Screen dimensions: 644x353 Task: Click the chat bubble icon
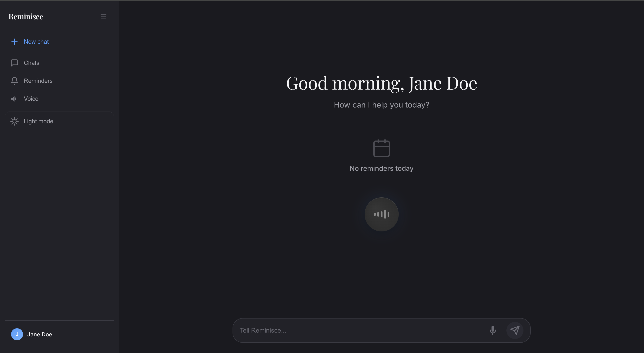tap(14, 63)
